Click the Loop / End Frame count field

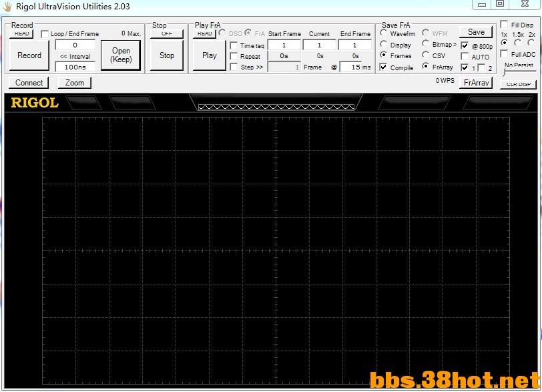[75, 45]
